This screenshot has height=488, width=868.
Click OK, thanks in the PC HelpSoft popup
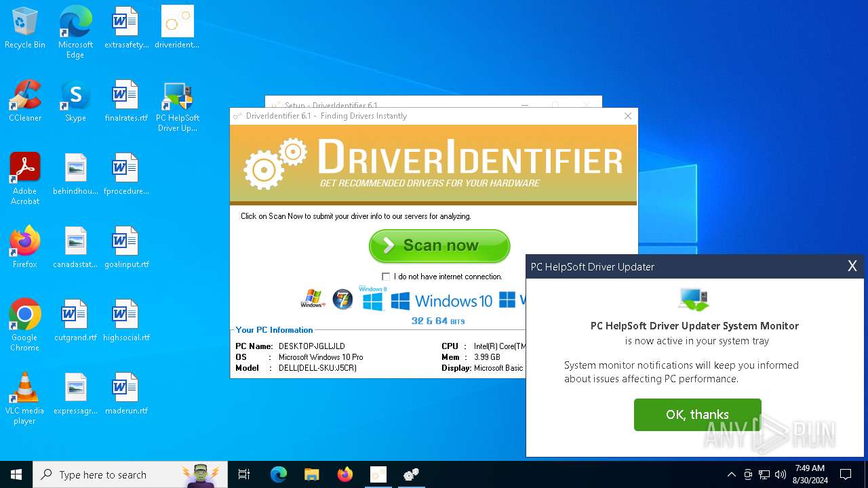point(697,415)
